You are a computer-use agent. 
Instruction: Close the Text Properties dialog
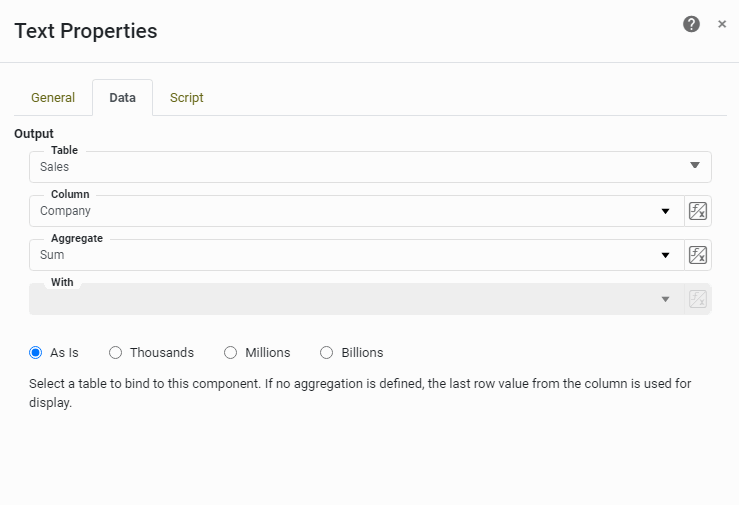(722, 24)
